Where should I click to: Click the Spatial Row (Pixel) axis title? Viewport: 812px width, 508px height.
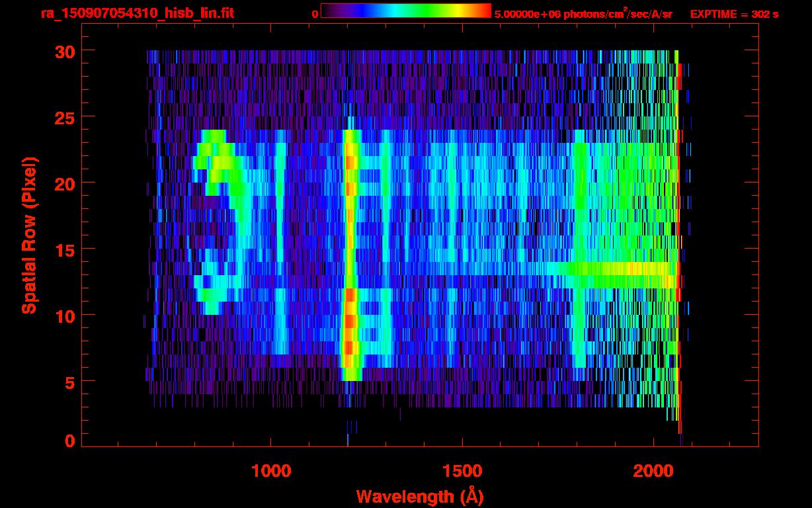pos(29,235)
